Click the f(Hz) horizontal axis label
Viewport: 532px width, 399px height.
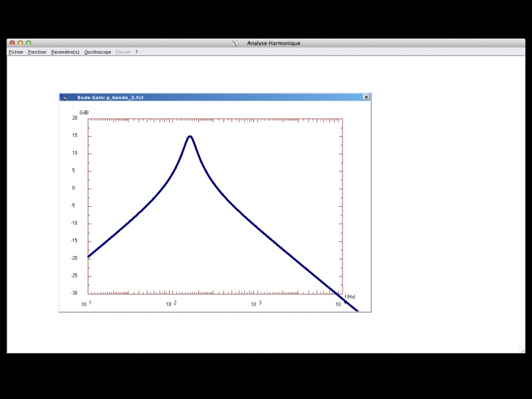click(350, 296)
